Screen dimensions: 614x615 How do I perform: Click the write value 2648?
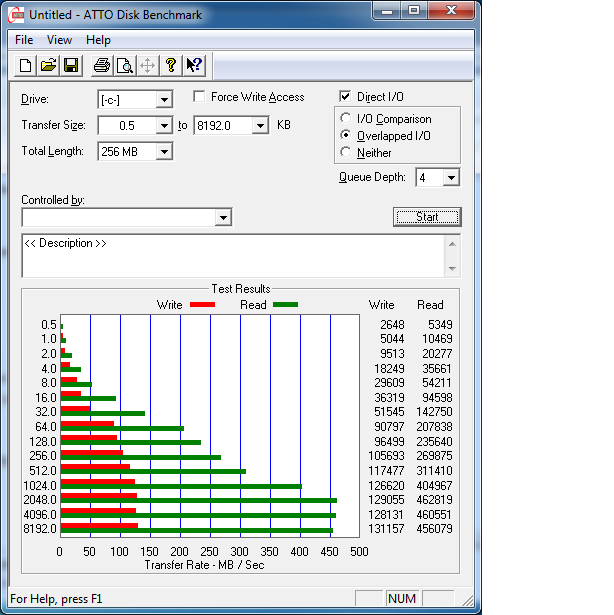click(x=392, y=325)
